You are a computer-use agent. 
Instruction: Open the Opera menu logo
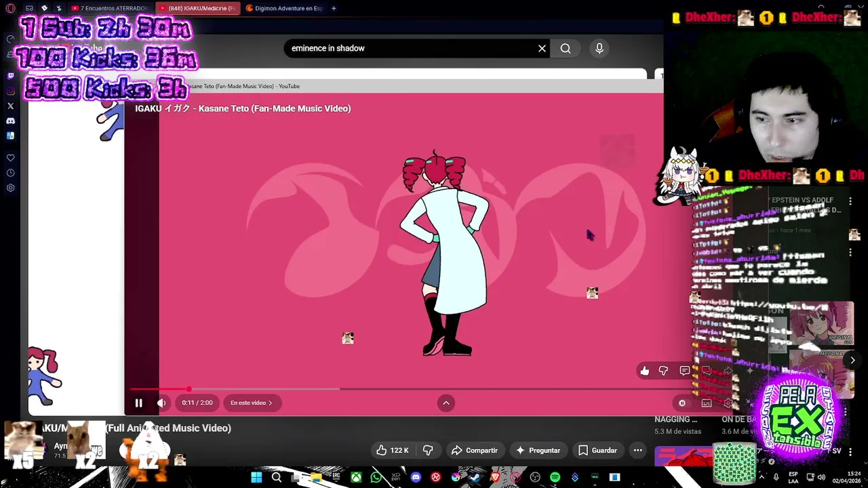[x=10, y=8]
